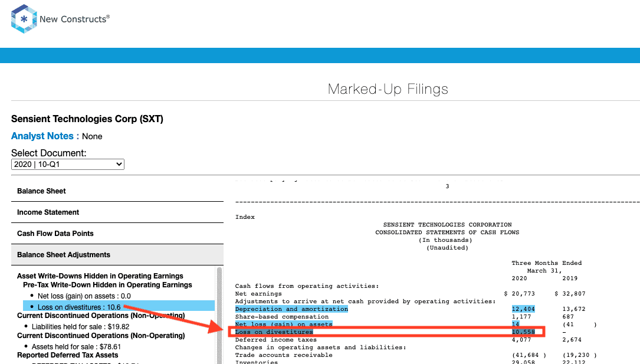Select Loss on divestitures : 10.6 item
Image resolution: width=640 pixels, height=364 pixels.
[x=119, y=307]
